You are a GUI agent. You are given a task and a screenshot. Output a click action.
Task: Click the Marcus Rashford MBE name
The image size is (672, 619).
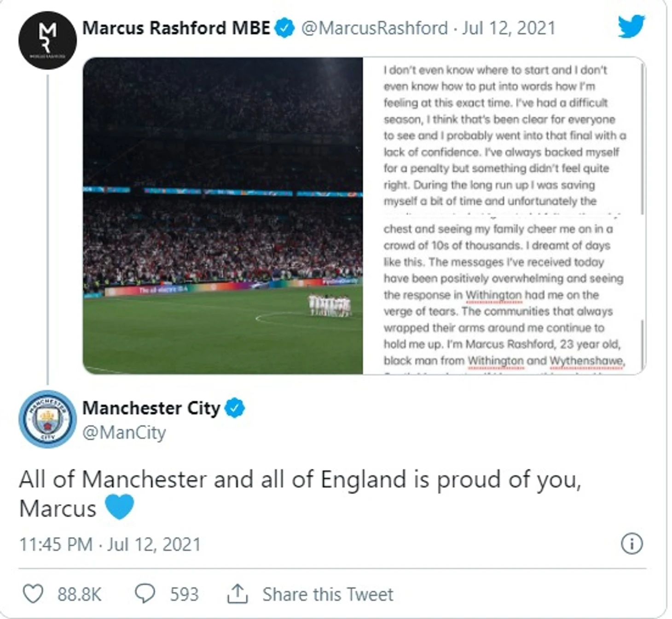[x=176, y=28]
